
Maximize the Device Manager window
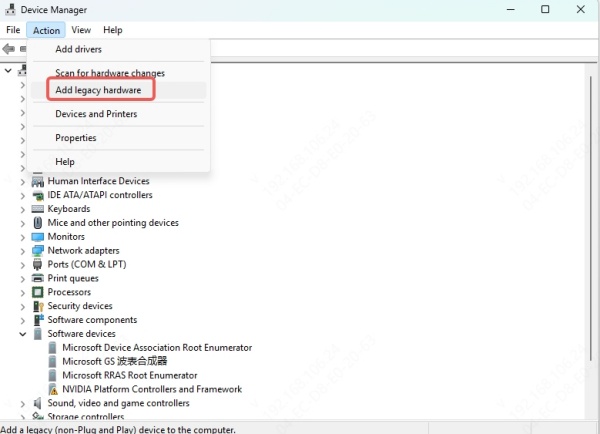coord(545,9)
